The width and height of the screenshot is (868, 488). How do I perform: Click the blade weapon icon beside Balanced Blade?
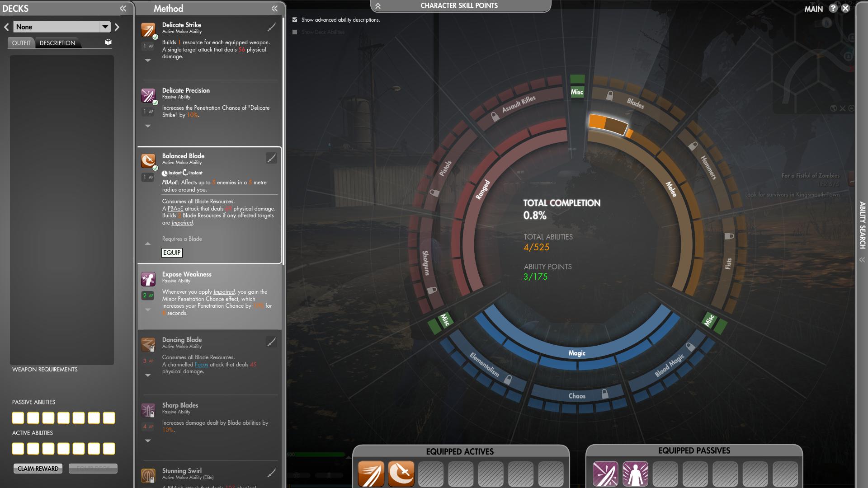(271, 158)
